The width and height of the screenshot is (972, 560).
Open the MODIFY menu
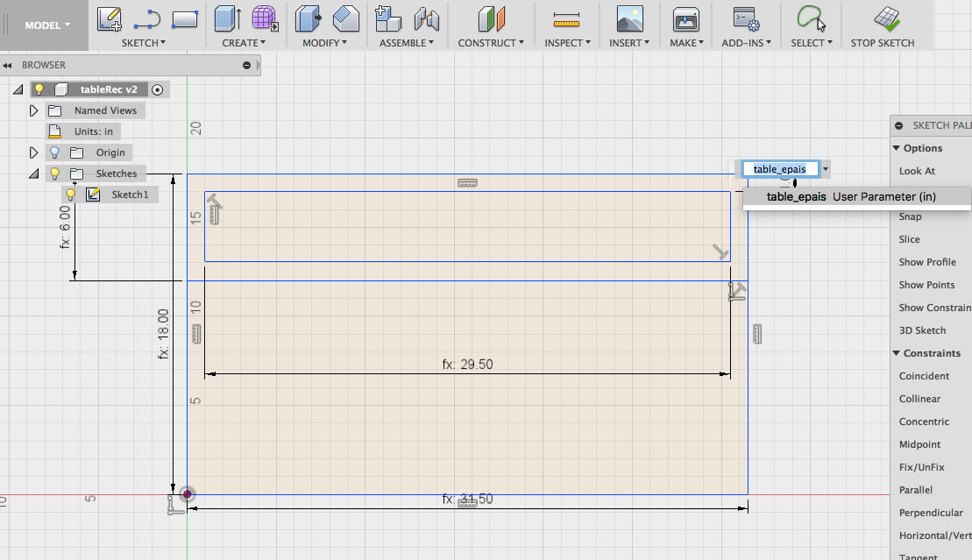click(325, 43)
